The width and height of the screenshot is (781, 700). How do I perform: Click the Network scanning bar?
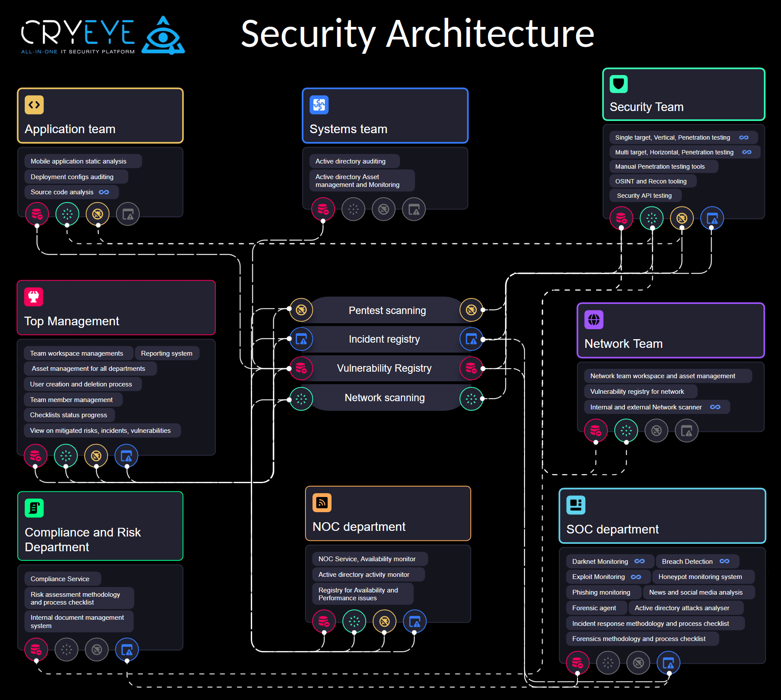(384, 398)
